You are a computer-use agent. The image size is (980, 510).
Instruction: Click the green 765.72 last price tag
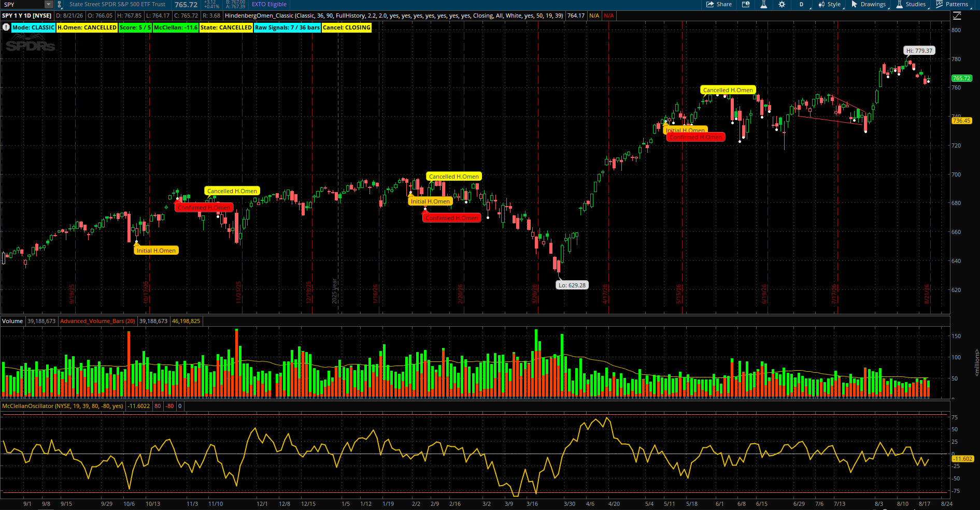tap(961, 78)
